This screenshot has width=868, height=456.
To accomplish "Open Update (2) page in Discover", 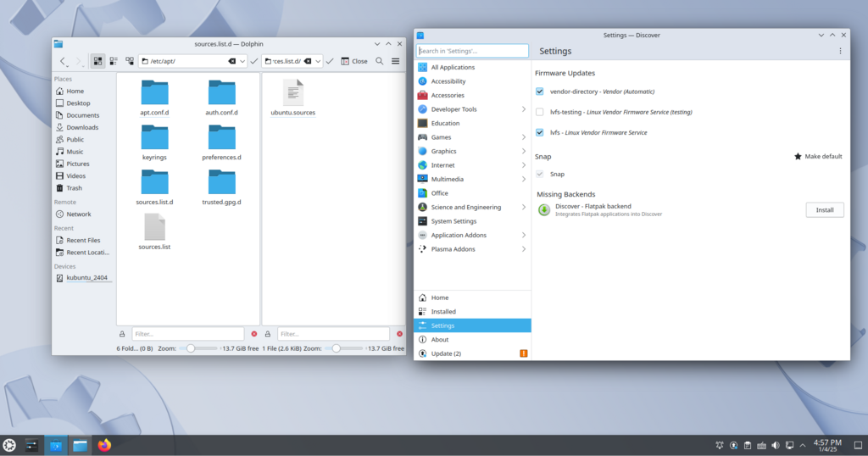I will pos(472,353).
